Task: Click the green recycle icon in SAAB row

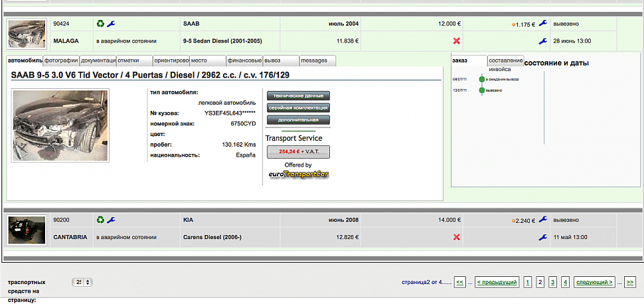Action: 101,24
